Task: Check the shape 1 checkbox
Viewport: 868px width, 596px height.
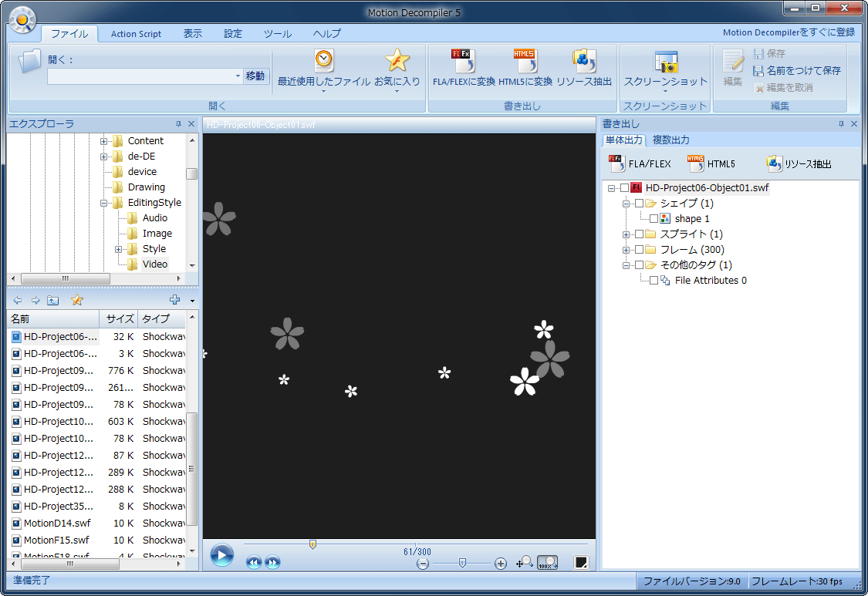Action: pos(654,219)
